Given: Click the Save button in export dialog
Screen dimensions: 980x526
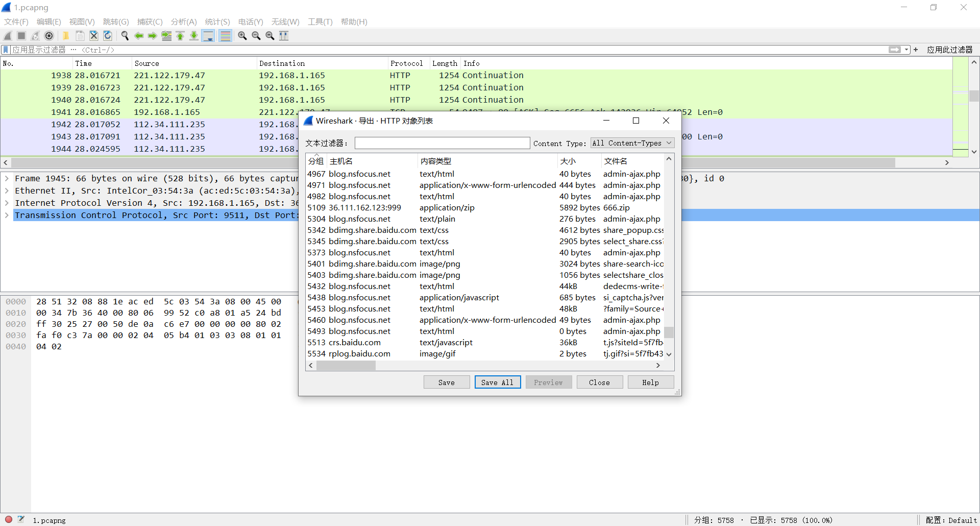Looking at the screenshot, I should coord(447,382).
